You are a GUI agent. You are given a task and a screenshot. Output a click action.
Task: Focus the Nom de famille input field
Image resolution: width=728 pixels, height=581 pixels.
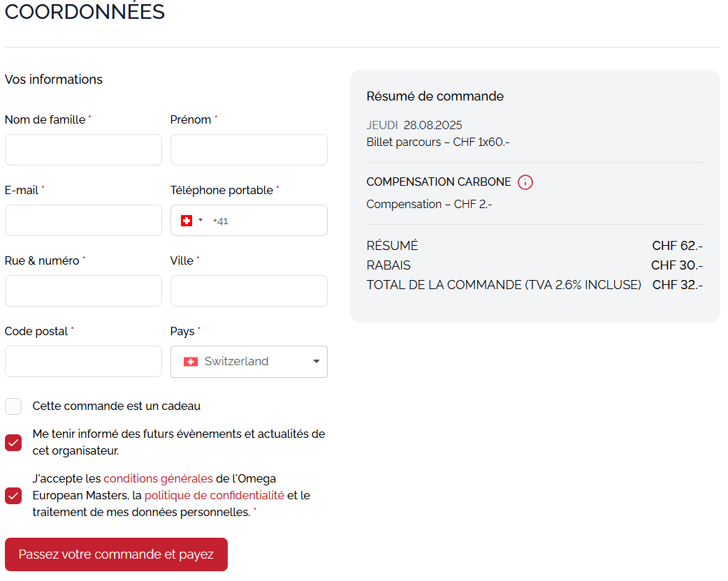(x=83, y=150)
